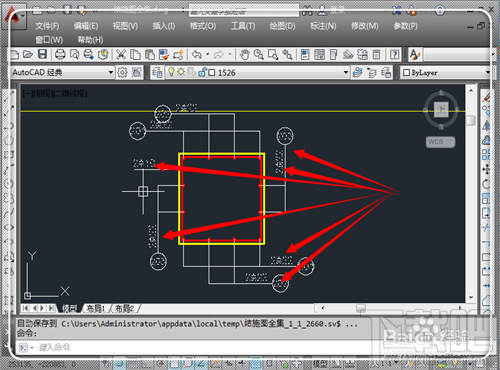Open the DesignCenter icon

pos(319,54)
